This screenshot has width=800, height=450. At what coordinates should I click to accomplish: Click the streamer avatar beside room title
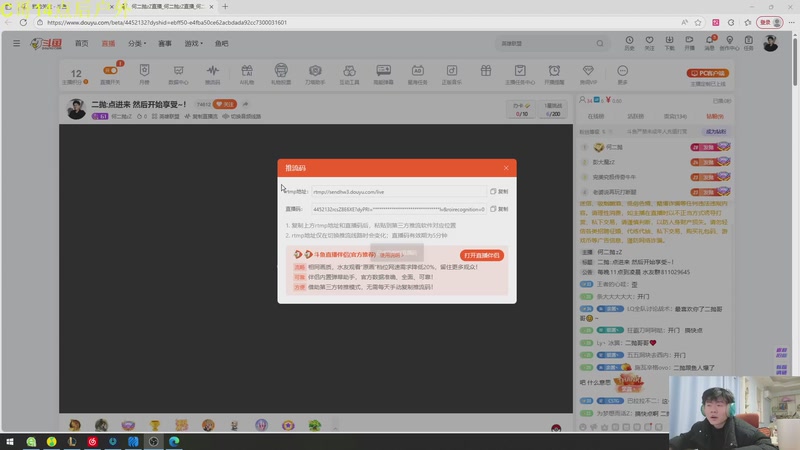(77, 109)
